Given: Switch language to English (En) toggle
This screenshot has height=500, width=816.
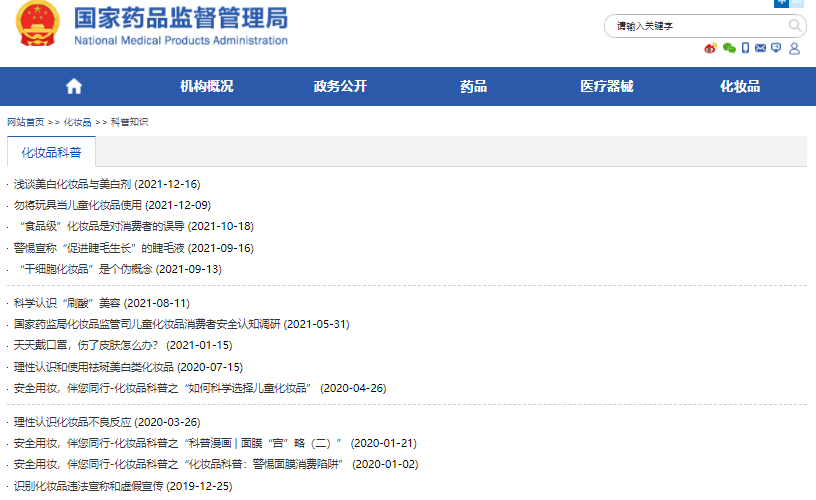Looking at the screenshot, I should [797, 3].
